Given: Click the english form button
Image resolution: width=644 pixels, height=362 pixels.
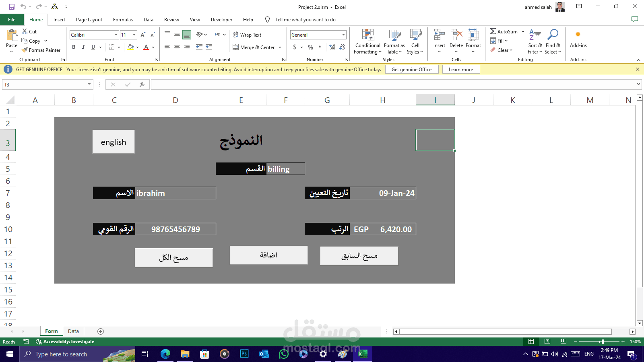Looking at the screenshot, I should [114, 142].
